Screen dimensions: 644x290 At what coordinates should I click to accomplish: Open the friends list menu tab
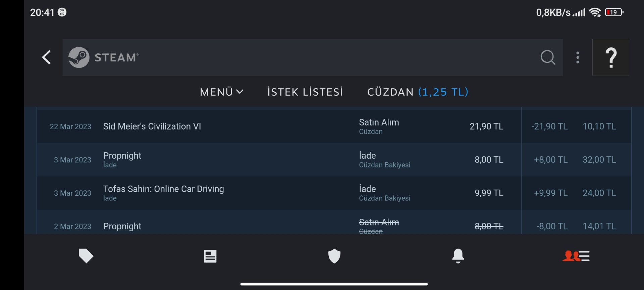[576, 256]
